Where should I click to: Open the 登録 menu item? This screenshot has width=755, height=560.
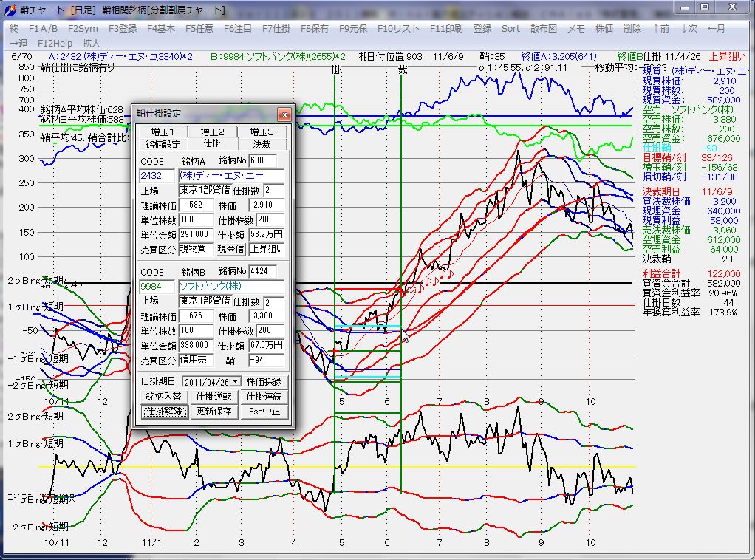click(x=482, y=28)
